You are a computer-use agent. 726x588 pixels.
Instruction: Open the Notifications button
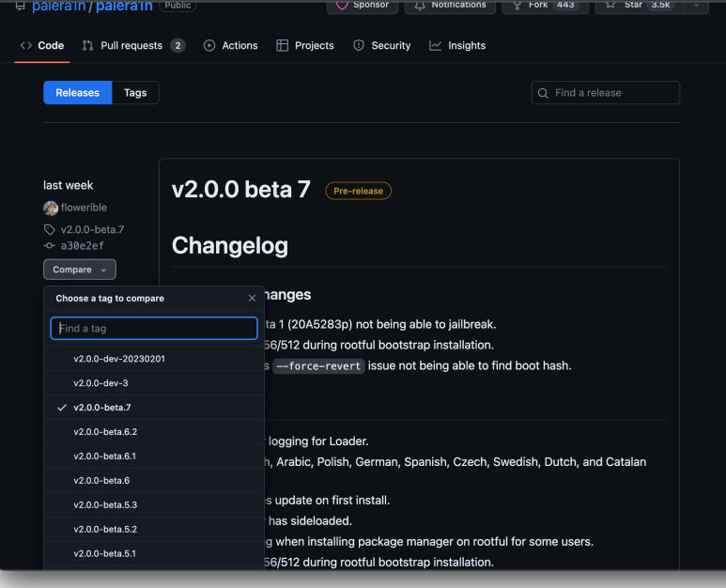pyautogui.click(x=450, y=6)
